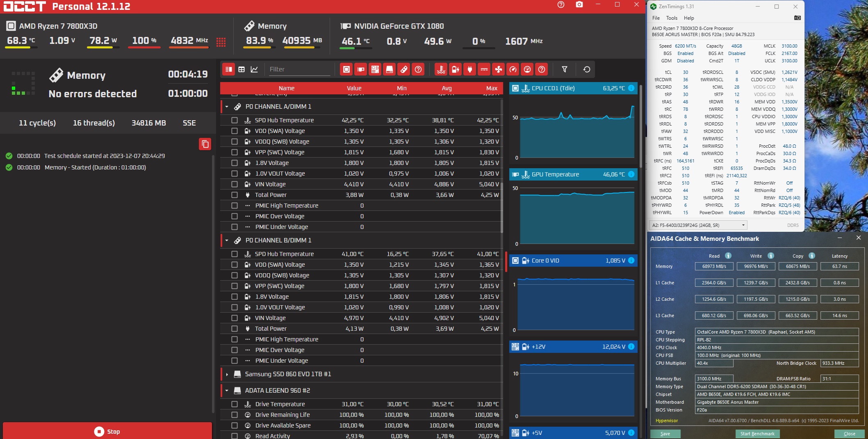Check the Channel A PMIC High Temperature box

tap(235, 206)
